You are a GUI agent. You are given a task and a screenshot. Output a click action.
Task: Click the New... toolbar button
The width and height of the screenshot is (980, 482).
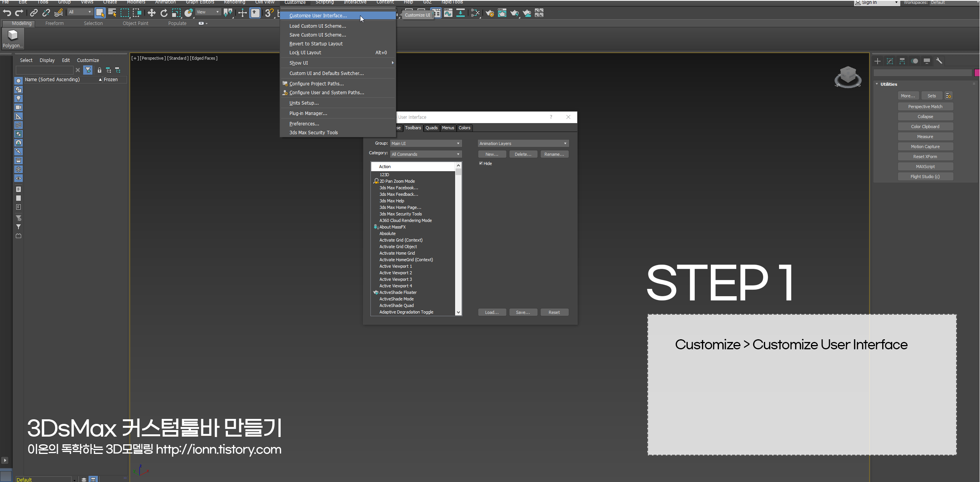pyautogui.click(x=492, y=154)
